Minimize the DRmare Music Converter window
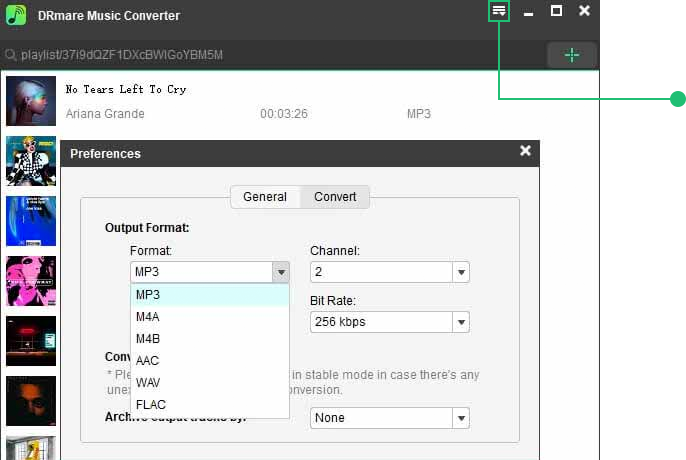 coord(528,14)
